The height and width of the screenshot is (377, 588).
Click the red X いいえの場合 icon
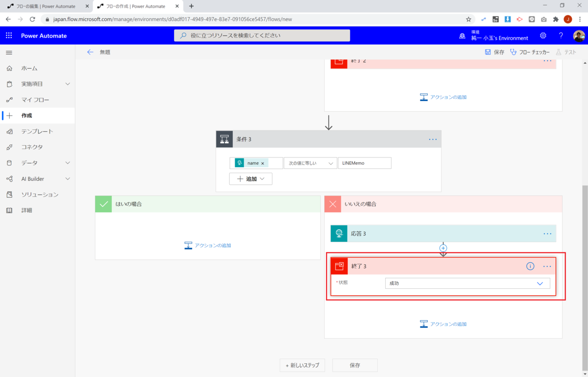pyautogui.click(x=333, y=204)
